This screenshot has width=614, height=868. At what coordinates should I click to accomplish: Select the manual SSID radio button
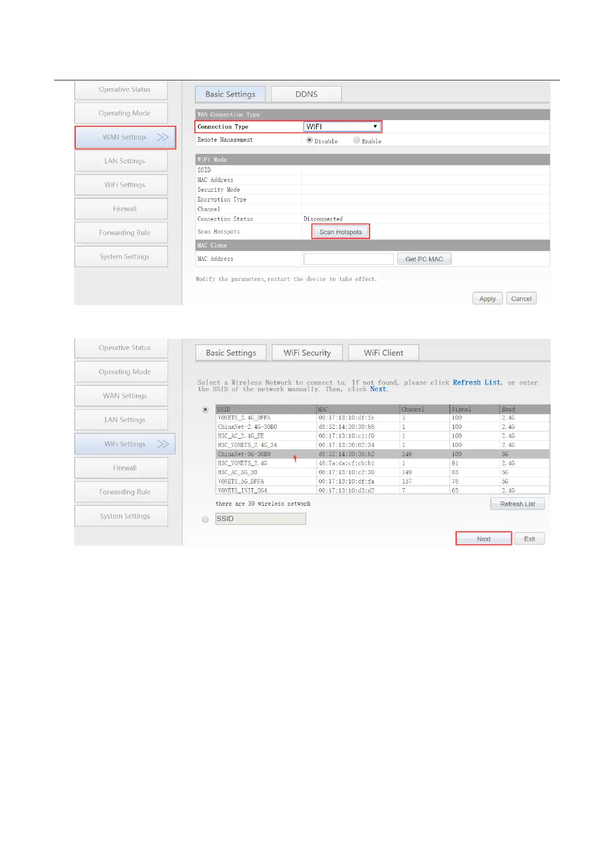click(206, 520)
